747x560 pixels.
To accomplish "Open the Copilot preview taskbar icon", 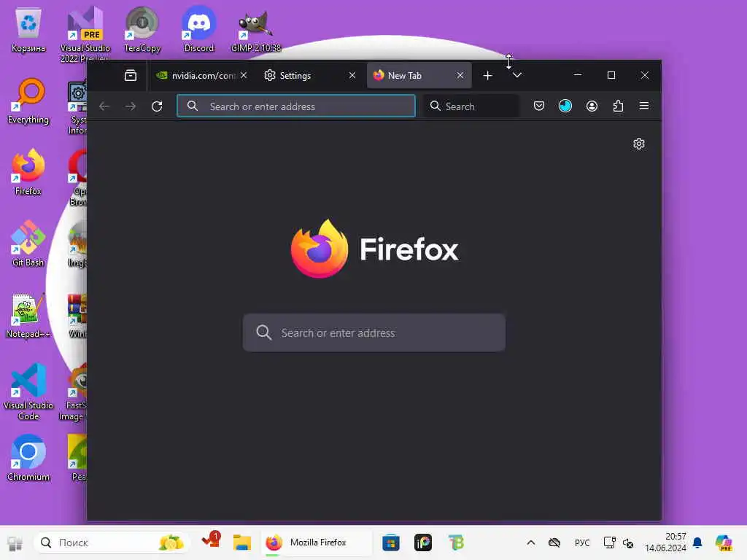I will tap(724, 542).
